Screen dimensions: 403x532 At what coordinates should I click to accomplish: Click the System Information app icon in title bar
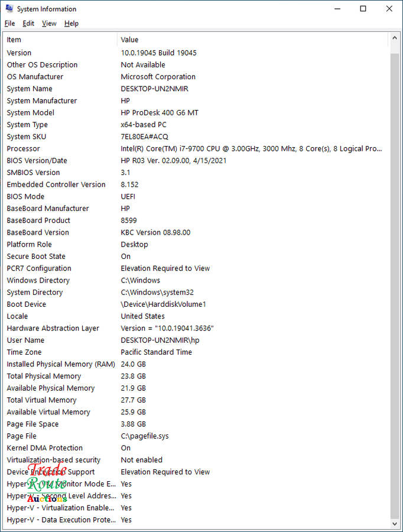click(9, 9)
